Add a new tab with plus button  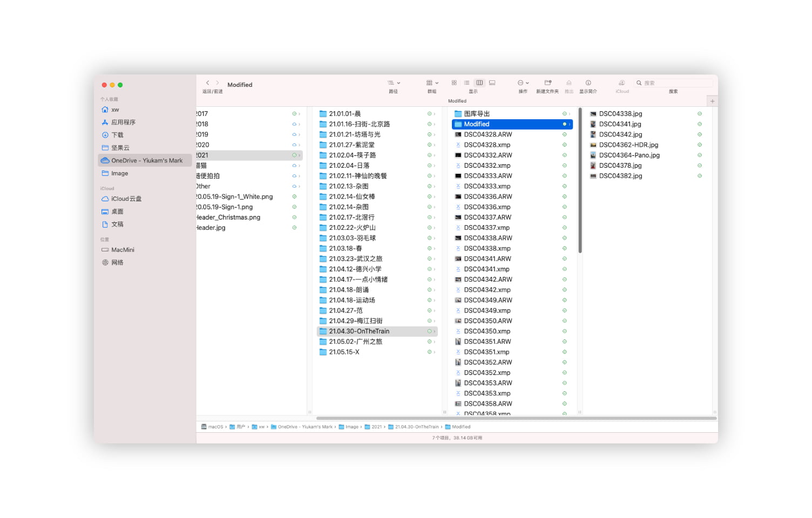[712, 101]
